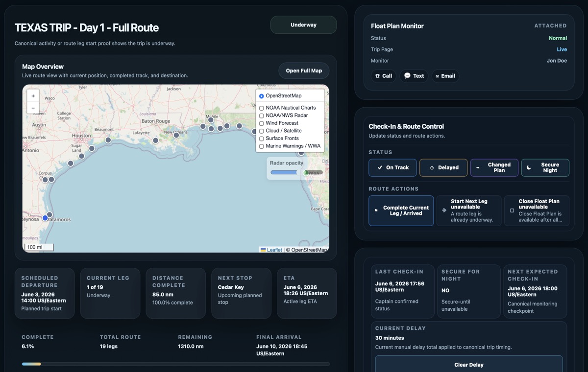Screen dimensions: 588x372
Task: Enable the Cloud / Satellite overlay
Action: pos(262,131)
